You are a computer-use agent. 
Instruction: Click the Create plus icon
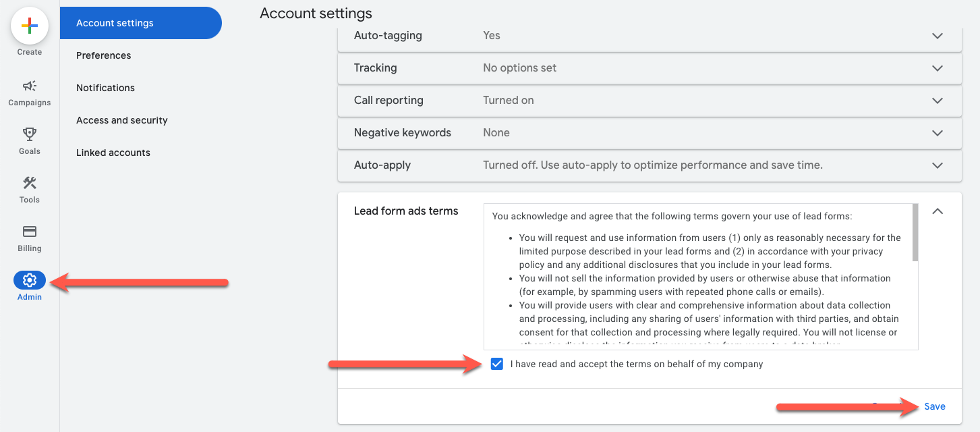point(30,26)
